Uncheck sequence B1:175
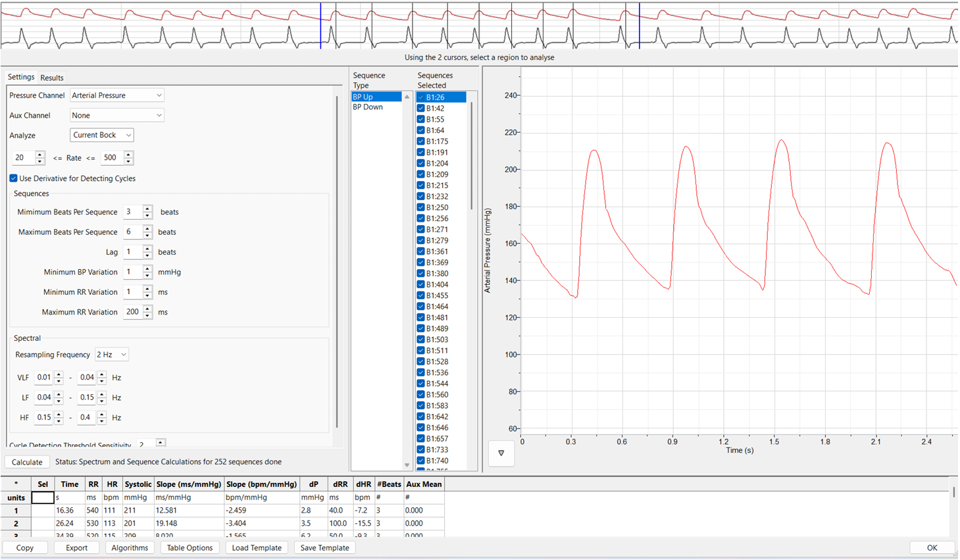The width and height of the screenshot is (960, 560). [x=421, y=141]
